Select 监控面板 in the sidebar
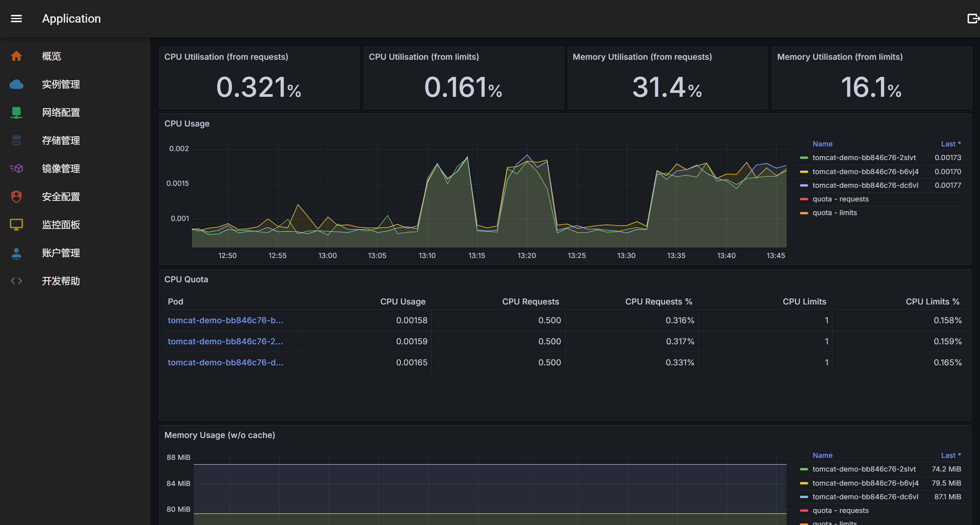The height and width of the screenshot is (525, 980). [61, 225]
